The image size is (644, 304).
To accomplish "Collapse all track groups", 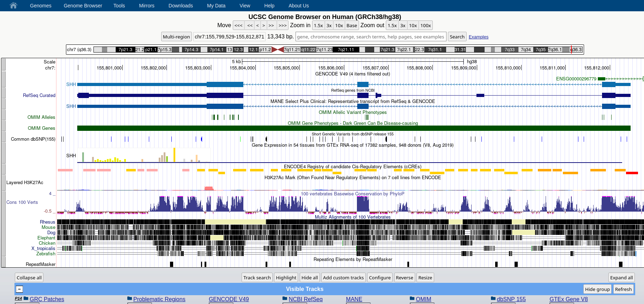I will click(x=29, y=278).
